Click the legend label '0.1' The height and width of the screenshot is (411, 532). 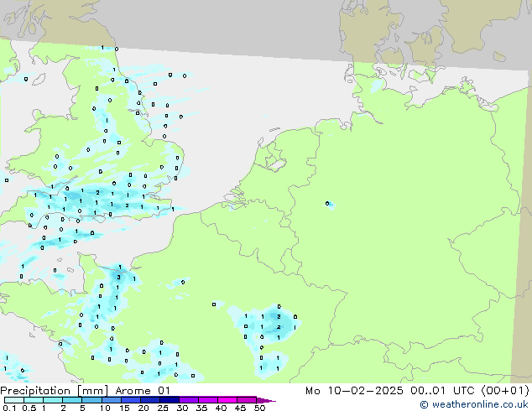(x=8, y=408)
